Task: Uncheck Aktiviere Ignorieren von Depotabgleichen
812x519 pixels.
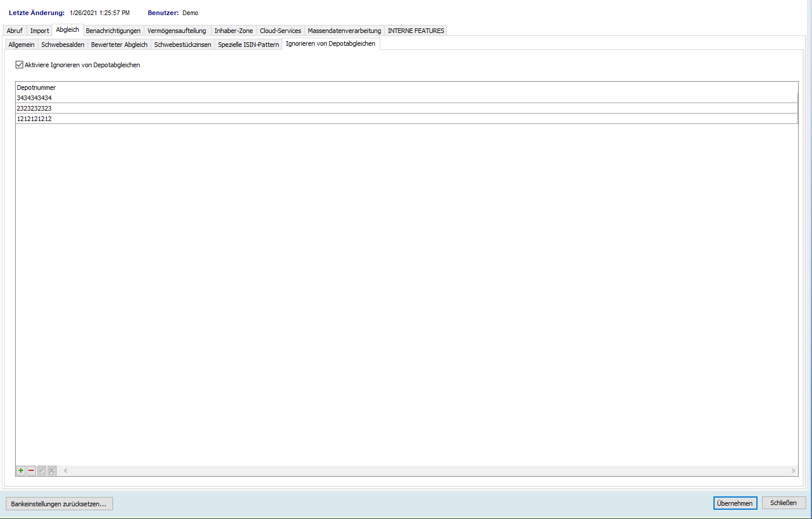Action: click(20, 65)
